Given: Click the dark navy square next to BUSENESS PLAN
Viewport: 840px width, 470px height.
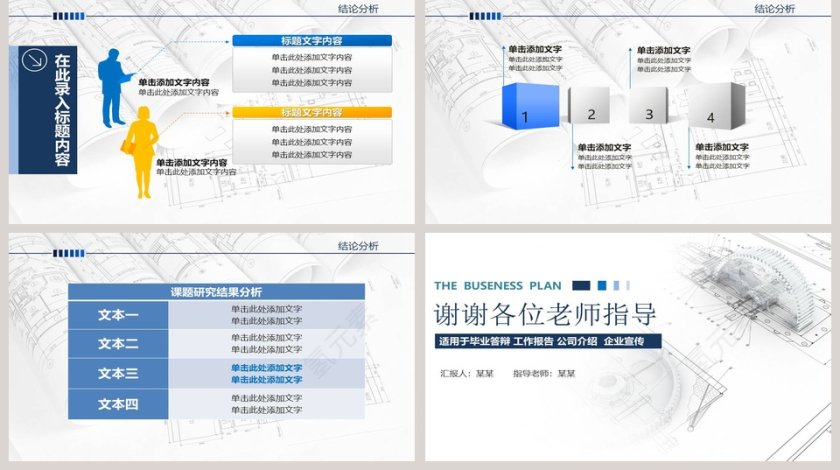Looking at the screenshot, I should point(581,286).
